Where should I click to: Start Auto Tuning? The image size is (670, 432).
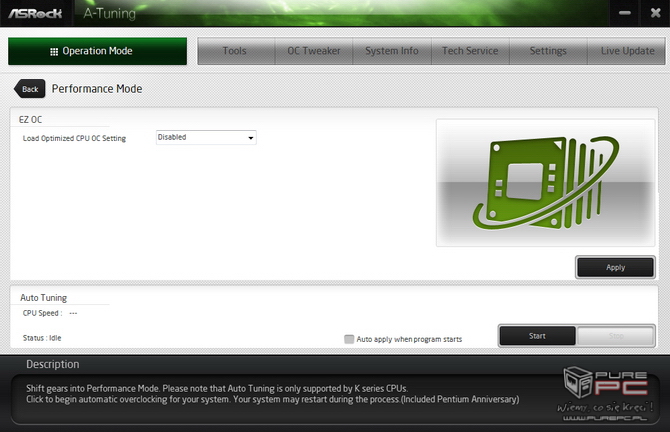pyautogui.click(x=537, y=336)
